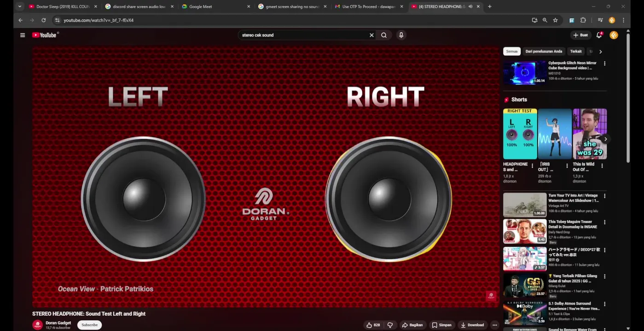Open menu for 5.1 Dolby Atmos video

click(604, 304)
